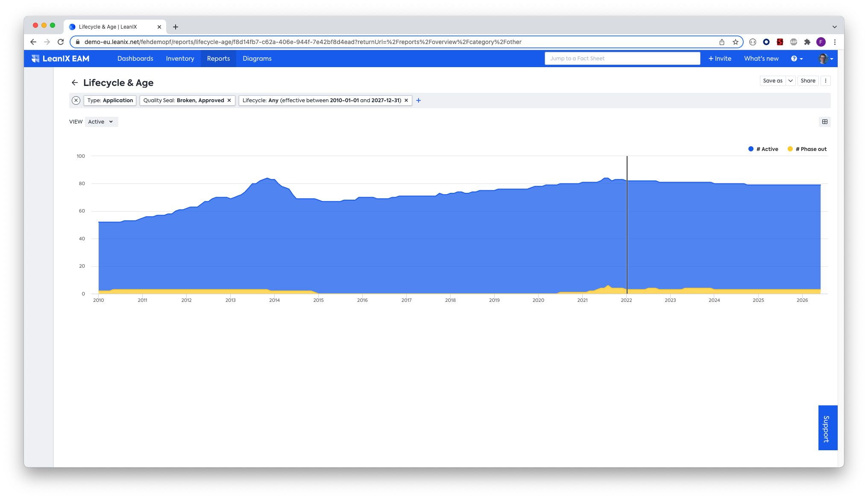Click the LeanIX EAM logo

[61, 59]
